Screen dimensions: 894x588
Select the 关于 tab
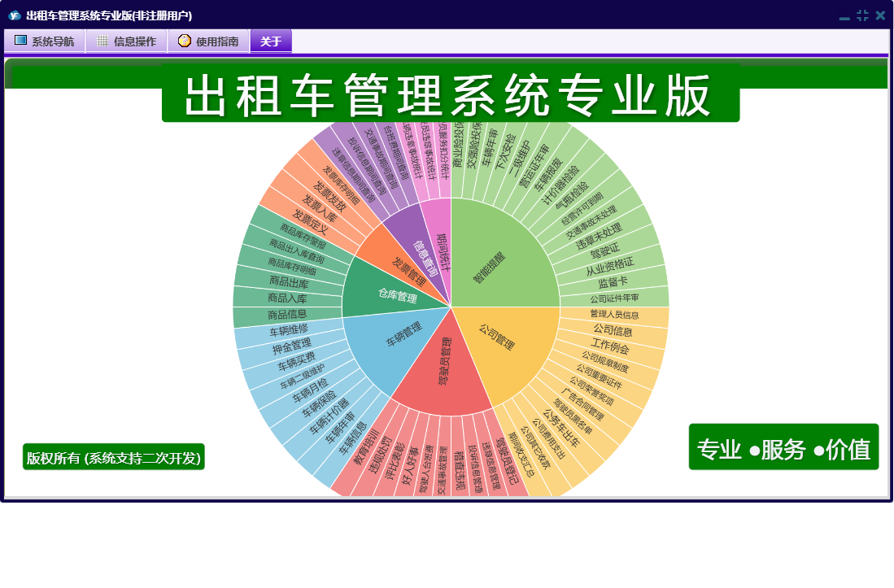[271, 41]
